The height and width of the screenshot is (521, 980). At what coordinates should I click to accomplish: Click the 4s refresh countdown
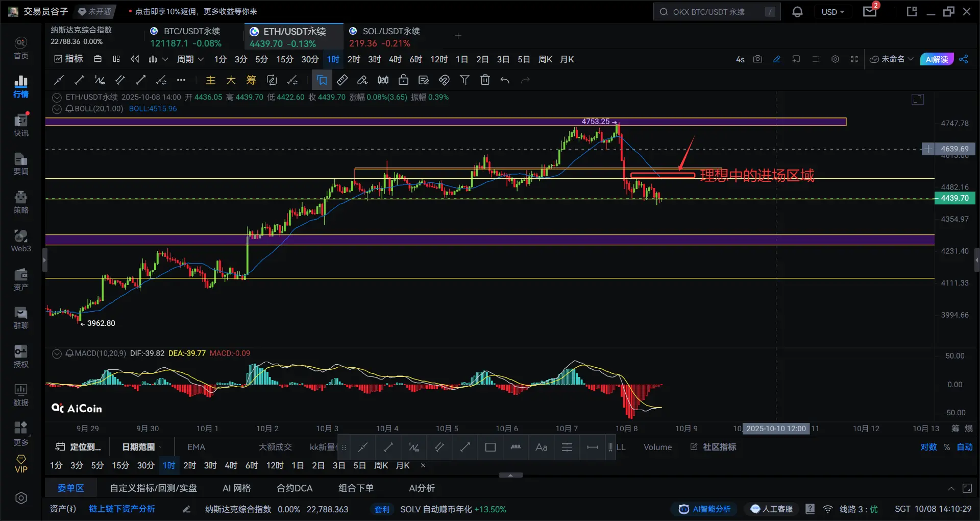click(x=740, y=59)
